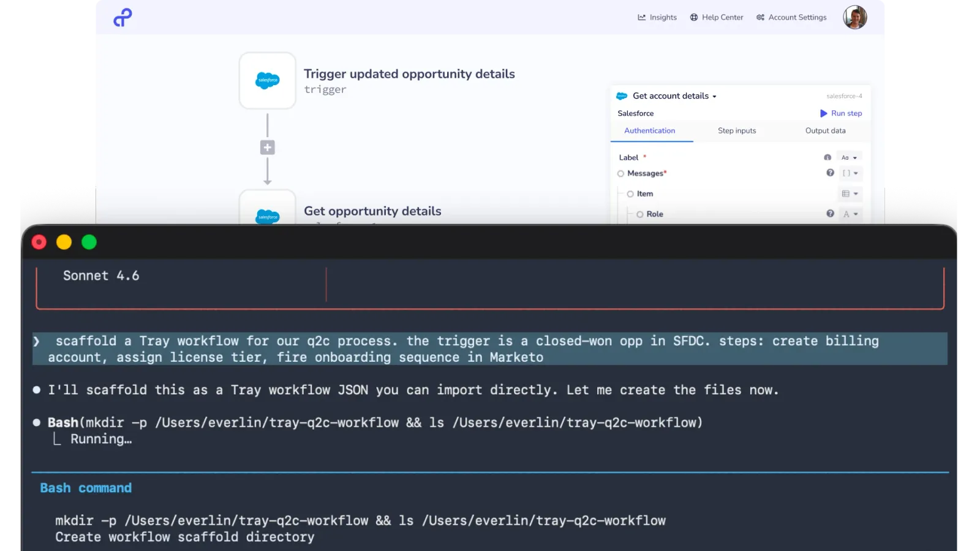The height and width of the screenshot is (551, 980).
Task: Click the 'Running…' status line in terminal
Action: click(x=101, y=439)
